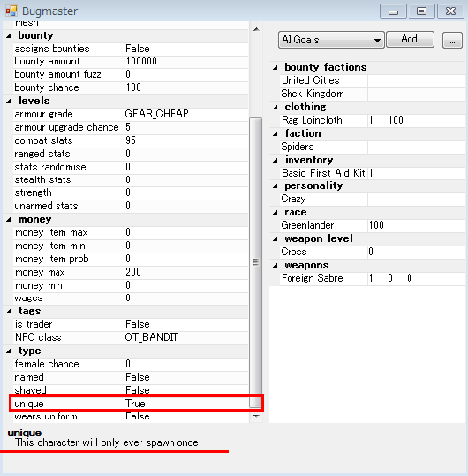Select the wages row
The image size is (468, 476).
(x=130, y=298)
